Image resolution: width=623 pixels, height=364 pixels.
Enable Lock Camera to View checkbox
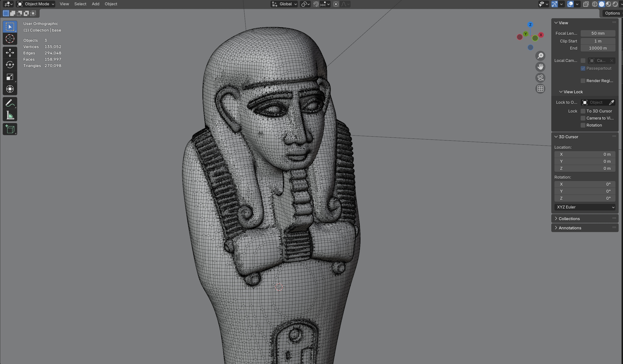(583, 118)
